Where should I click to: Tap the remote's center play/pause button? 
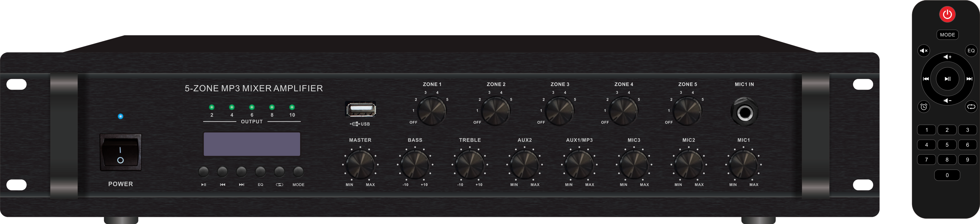tap(947, 79)
